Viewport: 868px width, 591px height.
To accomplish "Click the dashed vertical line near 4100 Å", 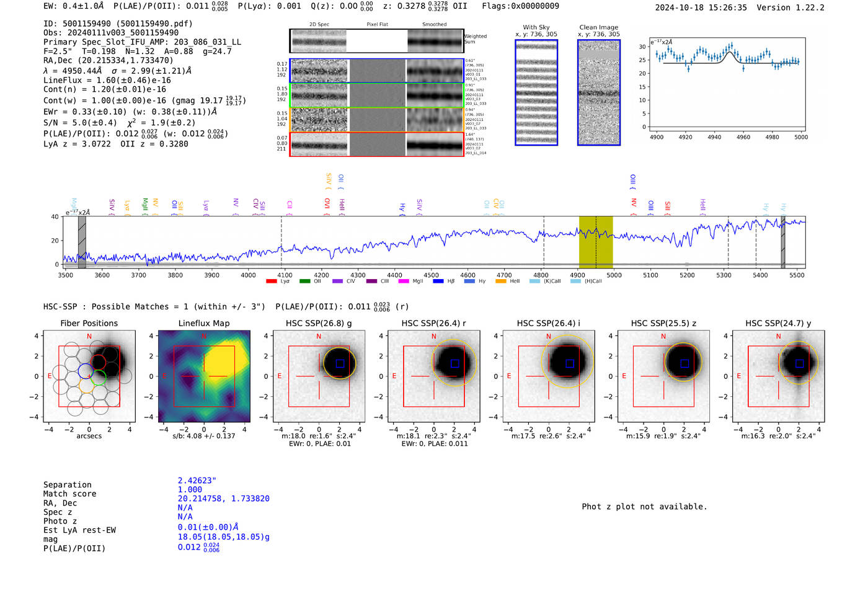I will tap(281, 242).
